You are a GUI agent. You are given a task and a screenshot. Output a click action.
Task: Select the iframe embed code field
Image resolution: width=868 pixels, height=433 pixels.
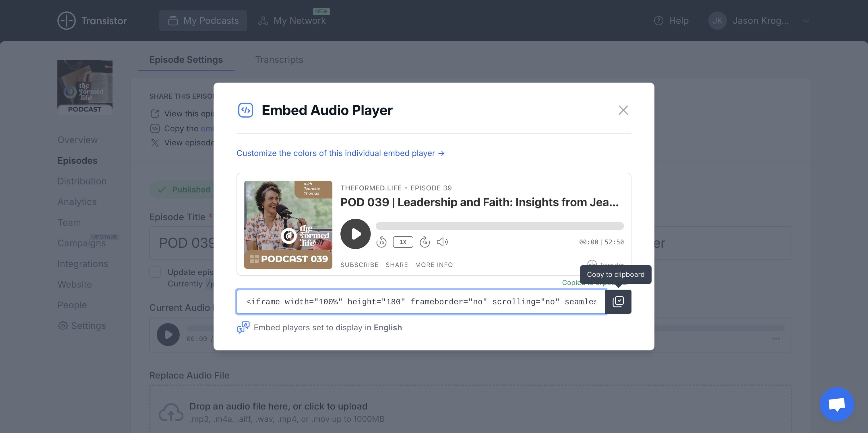tap(421, 302)
